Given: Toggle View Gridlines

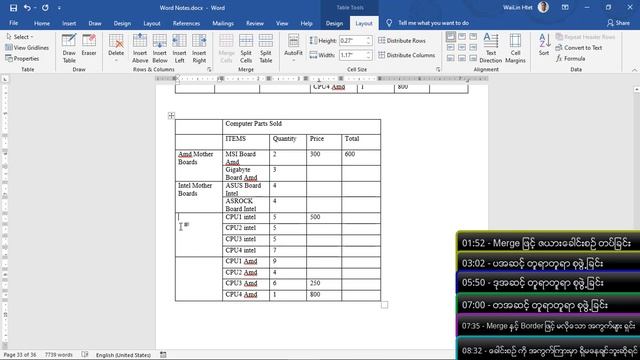Looking at the screenshot, I should click(27, 48).
